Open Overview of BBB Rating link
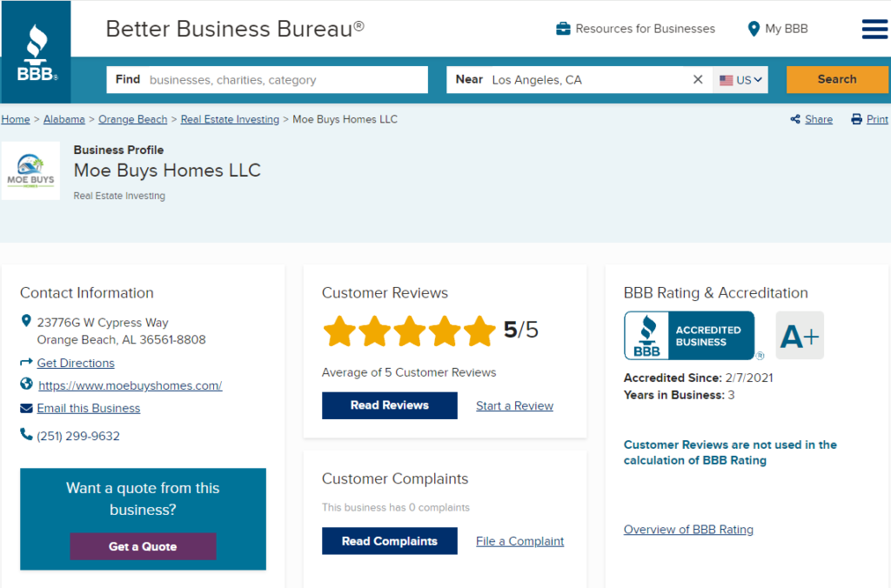 click(689, 530)
